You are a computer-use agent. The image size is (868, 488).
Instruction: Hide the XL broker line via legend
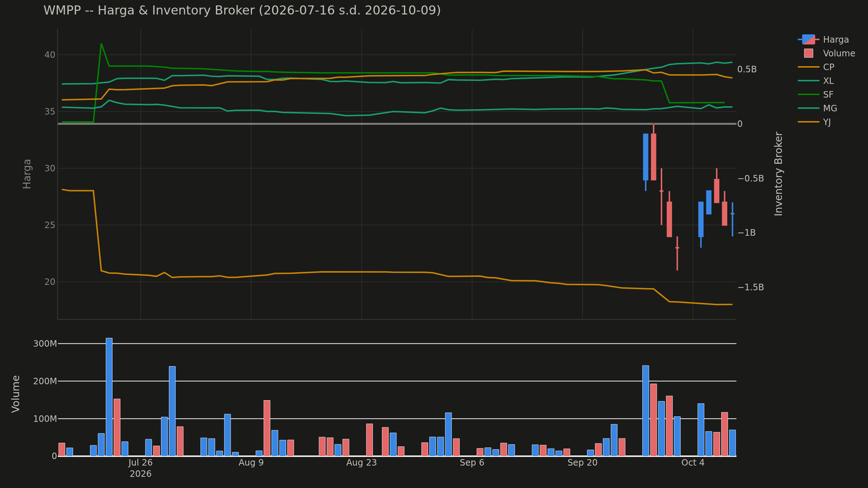[x=816, y=81]
